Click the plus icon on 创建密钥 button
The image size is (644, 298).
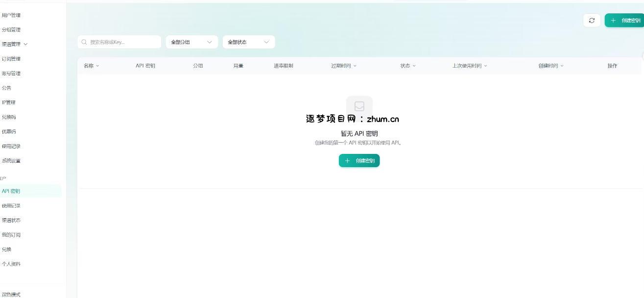613,20
